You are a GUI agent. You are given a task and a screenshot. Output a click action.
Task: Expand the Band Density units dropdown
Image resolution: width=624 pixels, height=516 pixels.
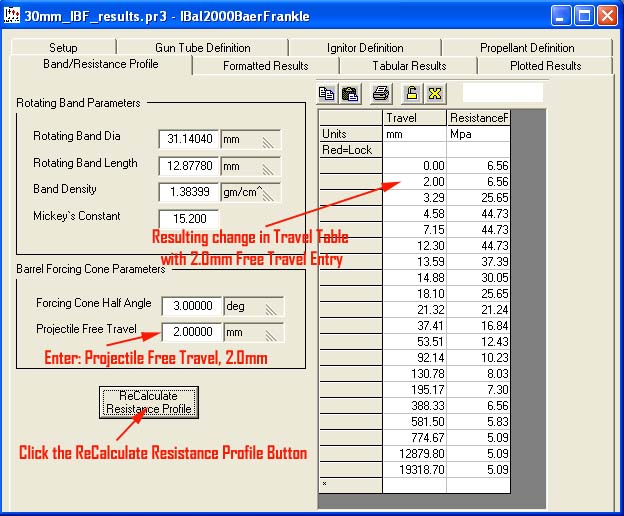[251, 192]
